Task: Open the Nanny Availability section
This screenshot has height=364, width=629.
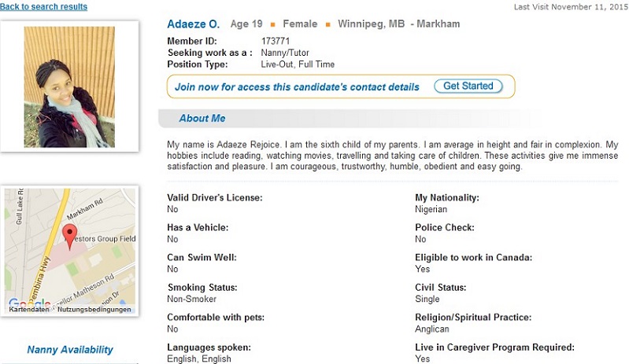Action: coord(70,350)
